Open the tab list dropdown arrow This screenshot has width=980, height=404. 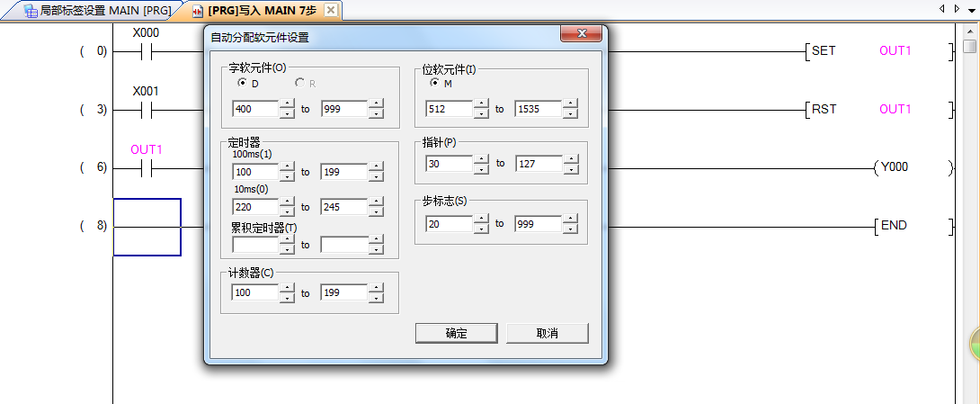pyautogui.click(x=970, y=9)
